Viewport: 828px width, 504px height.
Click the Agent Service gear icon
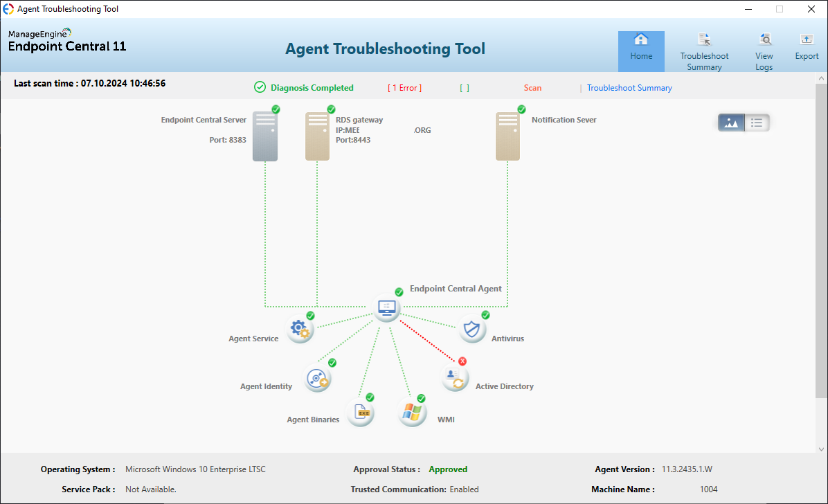pyautogui.click(x=300, y=329)
